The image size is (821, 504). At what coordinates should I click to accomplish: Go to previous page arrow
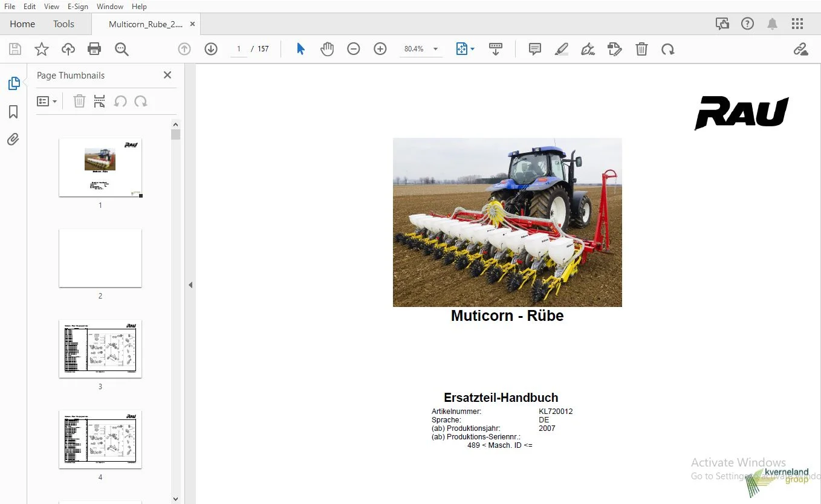[184, 49]
